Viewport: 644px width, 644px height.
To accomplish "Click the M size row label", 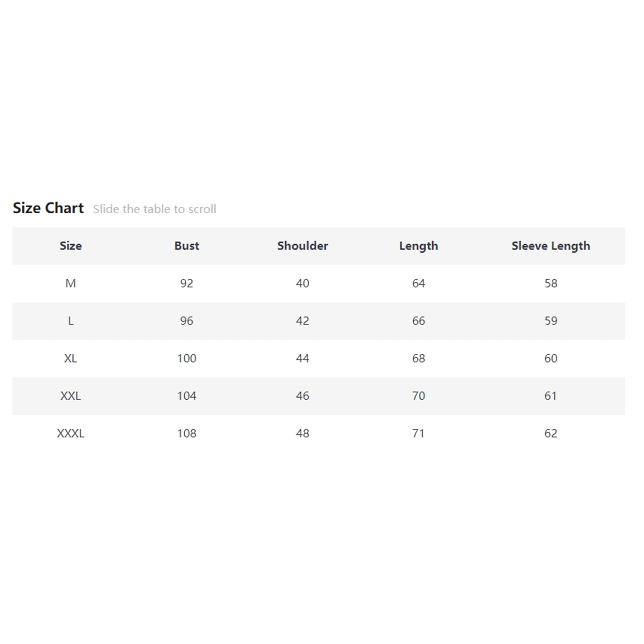I will click(70, 283).
